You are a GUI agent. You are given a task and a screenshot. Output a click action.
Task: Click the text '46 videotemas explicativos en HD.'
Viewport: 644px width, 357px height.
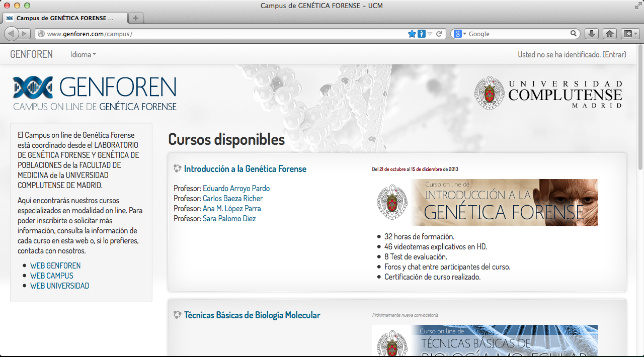[436, 246]
